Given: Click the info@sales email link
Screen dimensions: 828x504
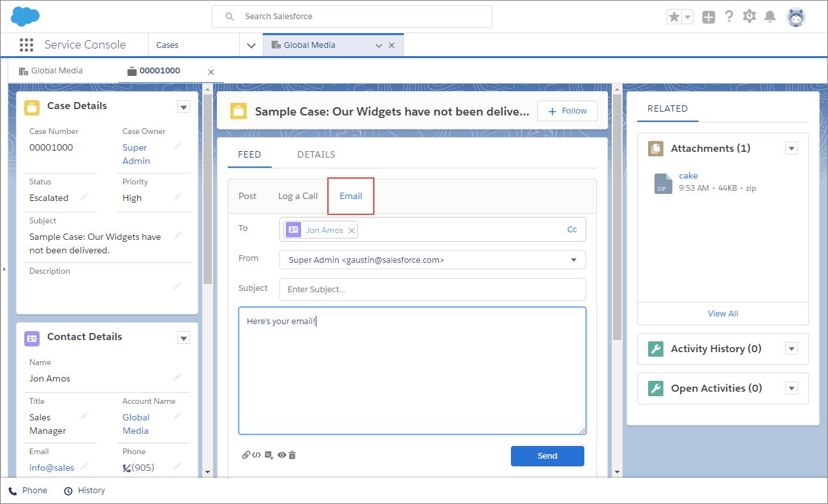Looking at the screenshot, I should pos(52,468).
